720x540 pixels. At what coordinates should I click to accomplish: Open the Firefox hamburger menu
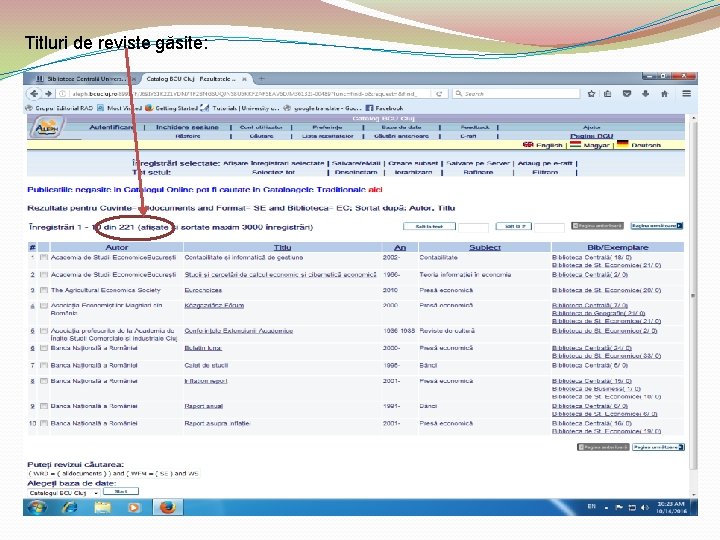(686, 94)
